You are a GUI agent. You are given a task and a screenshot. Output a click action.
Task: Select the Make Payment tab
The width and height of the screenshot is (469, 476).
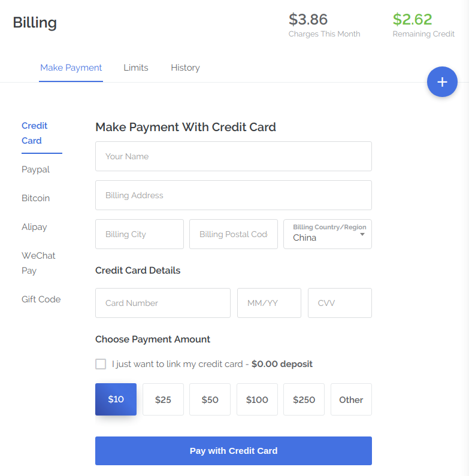(71, 68)
